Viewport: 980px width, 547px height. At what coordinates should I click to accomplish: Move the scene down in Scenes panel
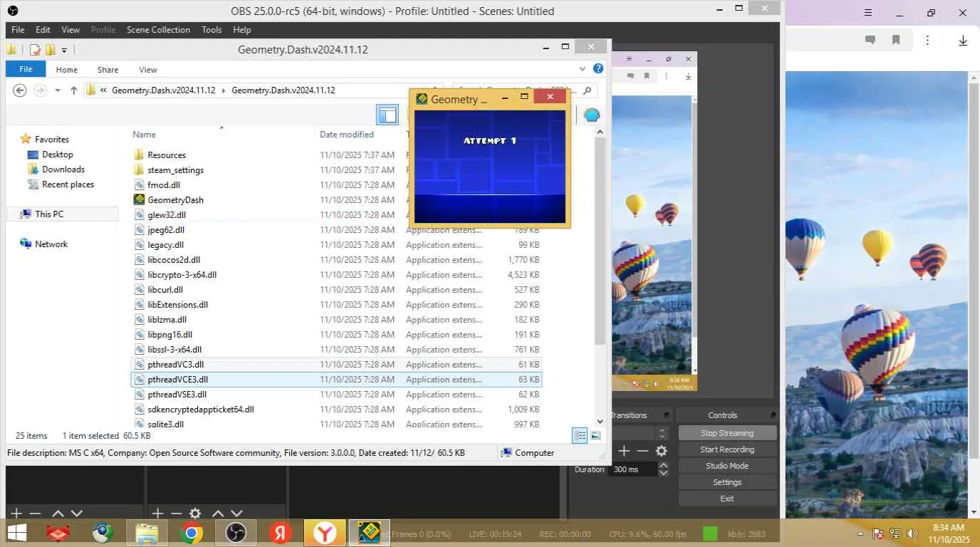click(x=77, y=514)
